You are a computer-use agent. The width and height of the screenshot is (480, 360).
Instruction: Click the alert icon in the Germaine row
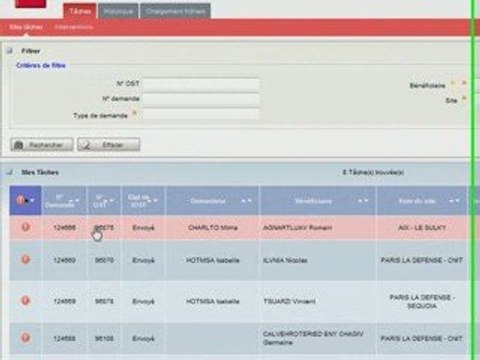(25, 338)
